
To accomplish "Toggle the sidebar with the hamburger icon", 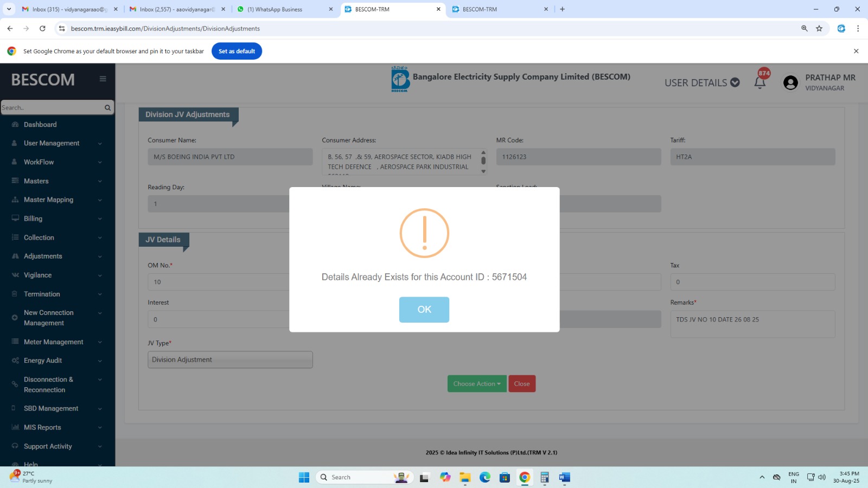I will [103, 79].
